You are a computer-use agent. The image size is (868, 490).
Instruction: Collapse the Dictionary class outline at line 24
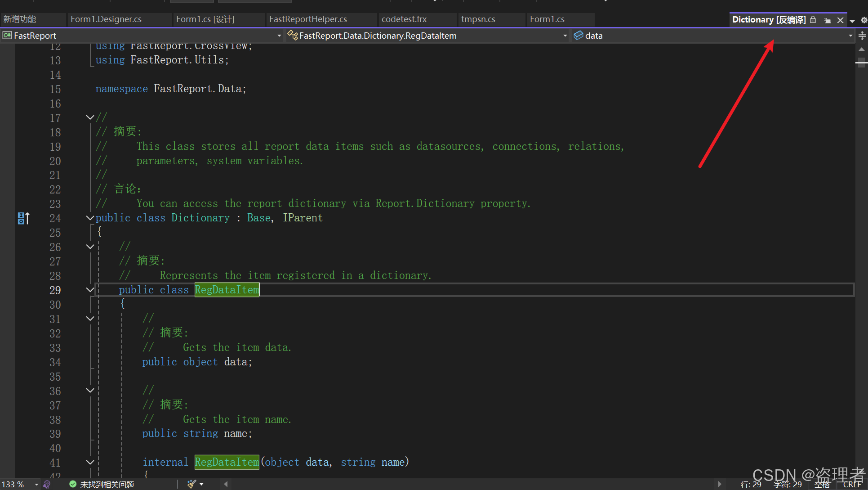(x=89, y=217)
